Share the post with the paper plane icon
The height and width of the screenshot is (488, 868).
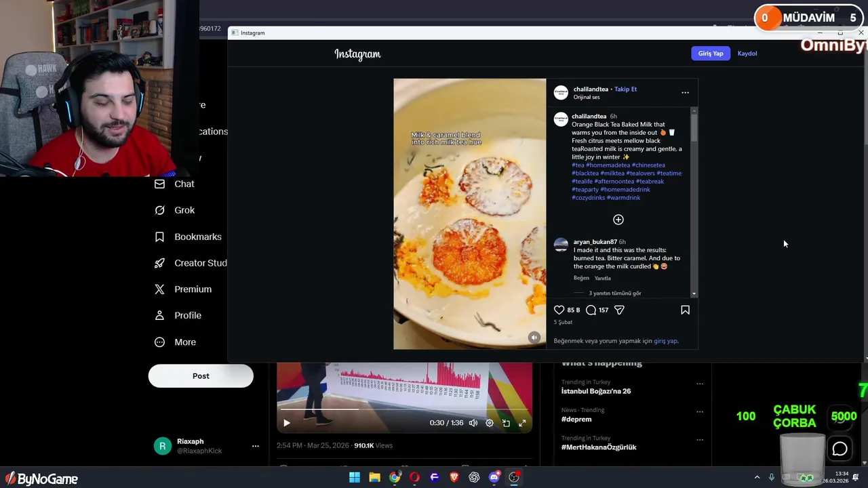point(619,310)
